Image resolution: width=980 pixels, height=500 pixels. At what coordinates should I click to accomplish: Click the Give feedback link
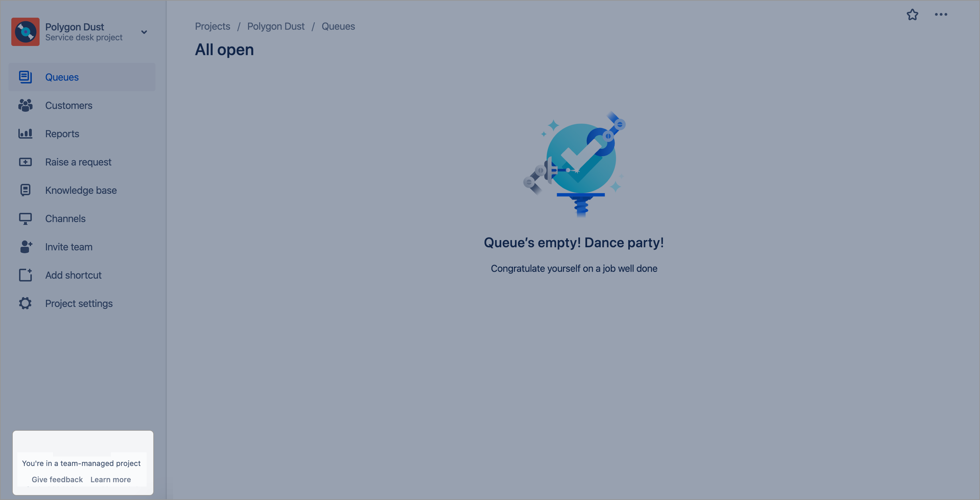point(57,479)
